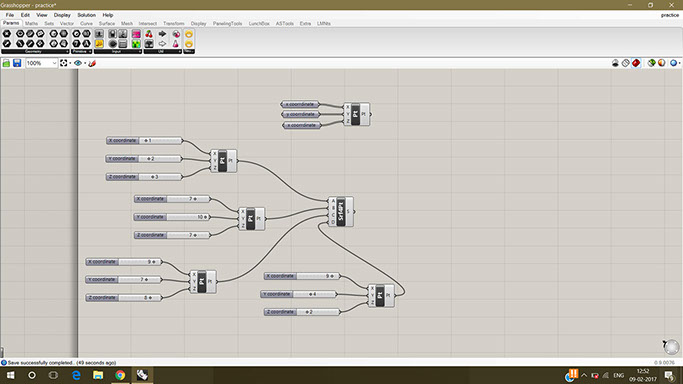Save the document with the blue floppy icon
The height and width of the screenshot is (384, 683).
click(17, 64)
